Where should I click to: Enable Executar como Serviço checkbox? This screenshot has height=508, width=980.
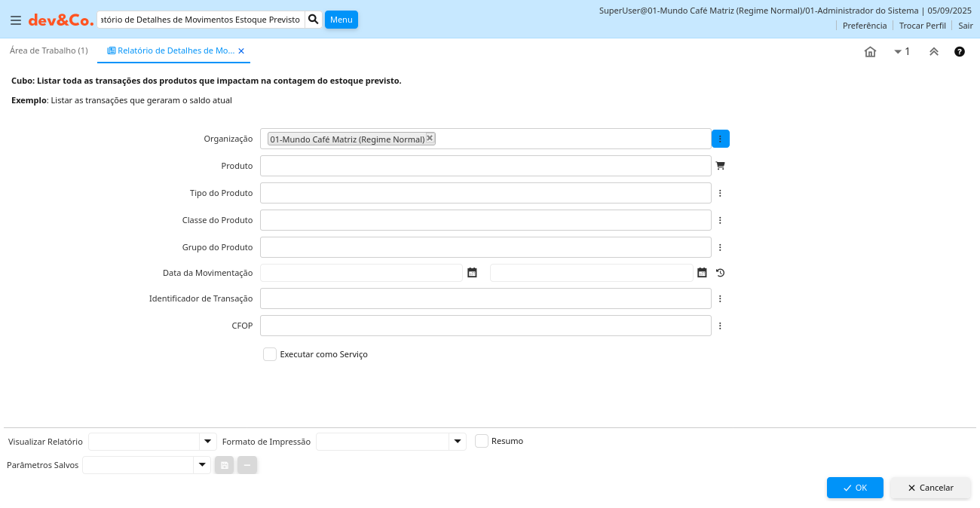click(x=270, y=354)
